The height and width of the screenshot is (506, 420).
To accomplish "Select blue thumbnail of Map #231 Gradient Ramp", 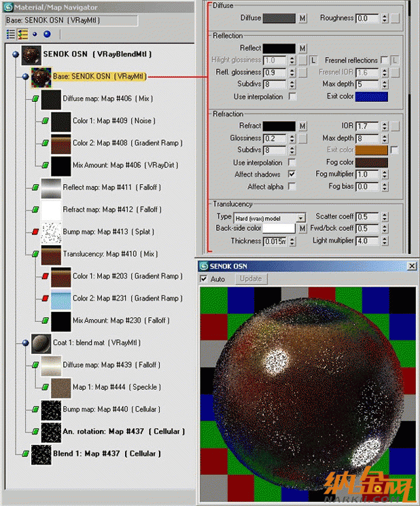I will [61, 299].
